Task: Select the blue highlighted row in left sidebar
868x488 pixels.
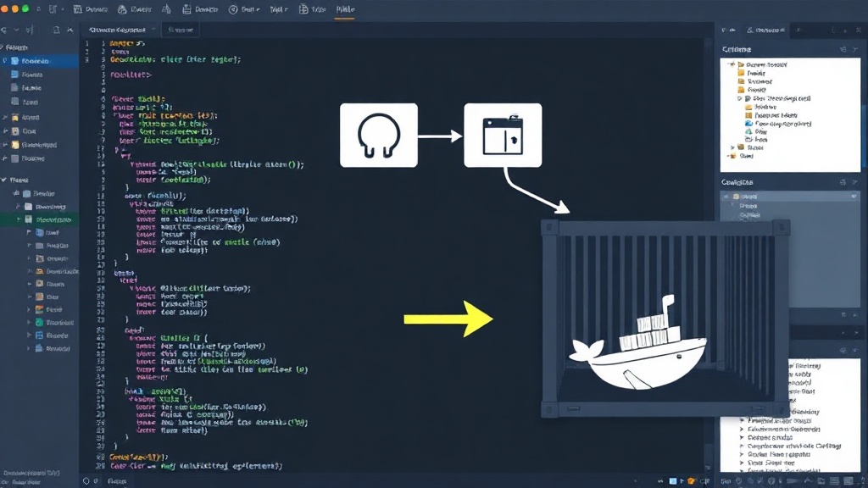Action: coord(39,61)
